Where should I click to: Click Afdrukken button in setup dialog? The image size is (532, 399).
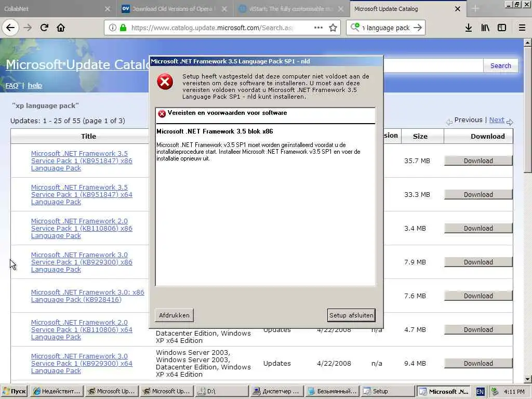click(174, 315)
